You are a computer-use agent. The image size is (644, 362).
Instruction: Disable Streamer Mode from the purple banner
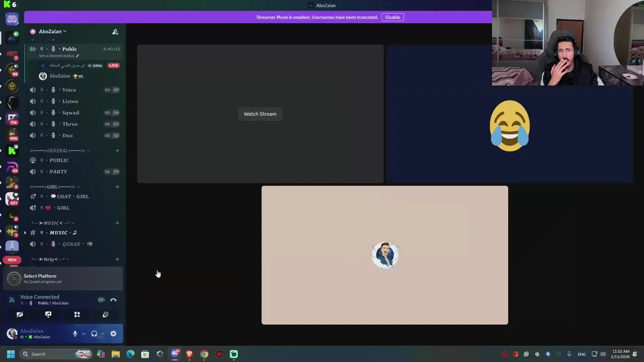click(392, 17)
